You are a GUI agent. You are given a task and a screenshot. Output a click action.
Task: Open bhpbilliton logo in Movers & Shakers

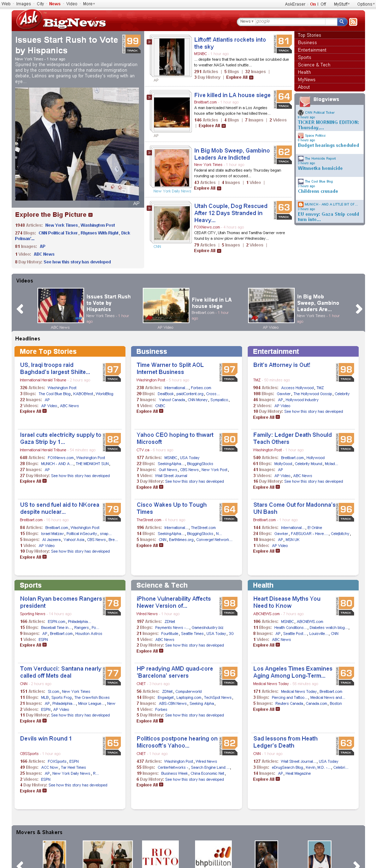click(x=213, y=854)
